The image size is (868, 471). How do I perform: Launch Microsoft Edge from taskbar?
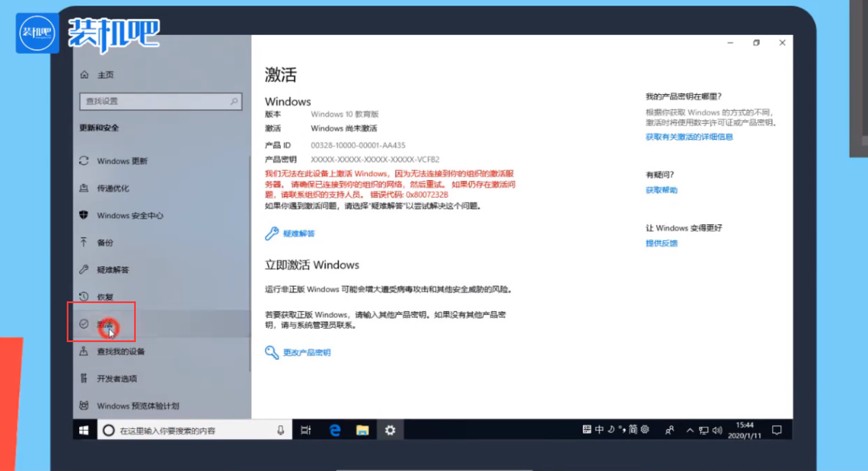coord(335,430)
